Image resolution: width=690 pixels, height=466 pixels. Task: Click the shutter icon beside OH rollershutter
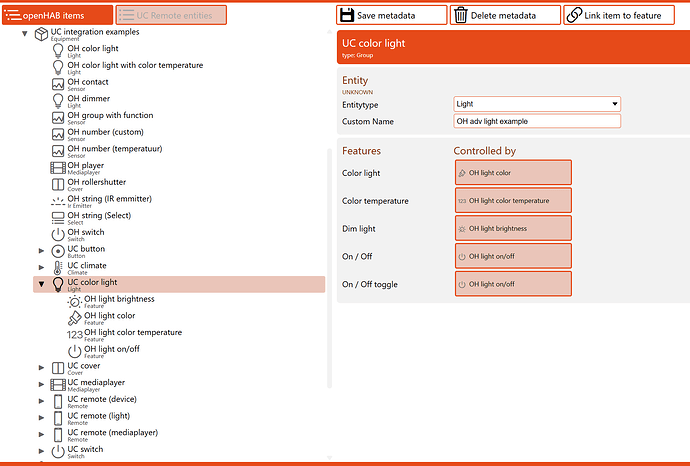pyautogui.click(x=58, y=184)
